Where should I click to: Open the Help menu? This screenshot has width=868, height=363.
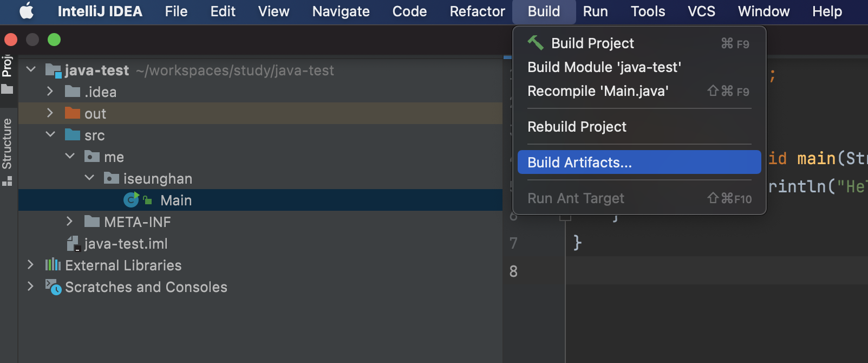click(827, 11)
